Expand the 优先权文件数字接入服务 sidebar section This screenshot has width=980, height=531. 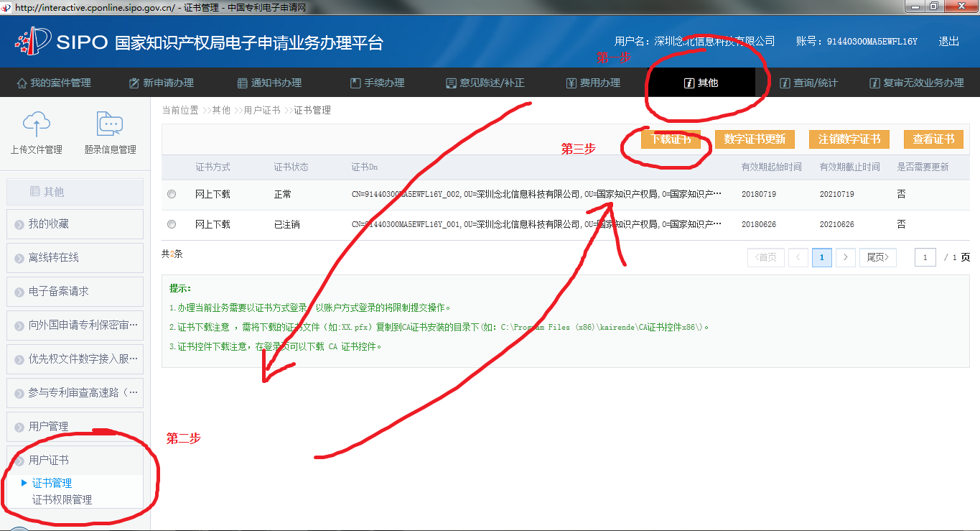click(75, 359)
